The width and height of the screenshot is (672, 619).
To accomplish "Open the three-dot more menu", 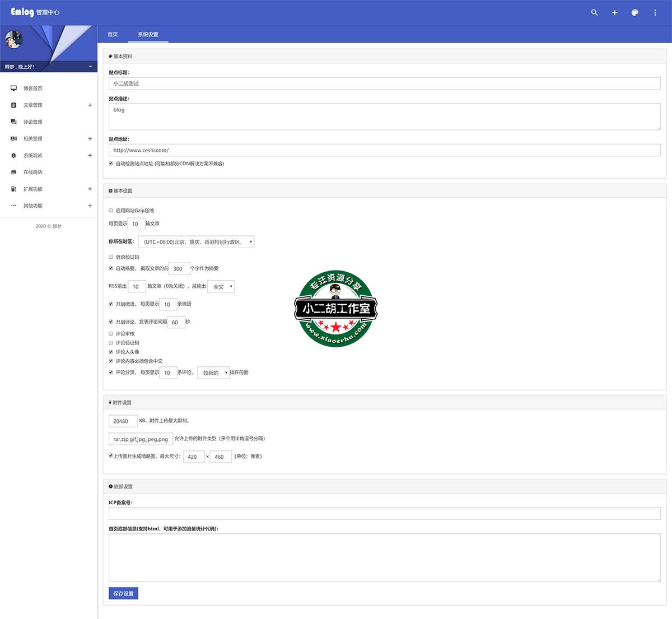I will pyautogui.click(x=655, y=12).
